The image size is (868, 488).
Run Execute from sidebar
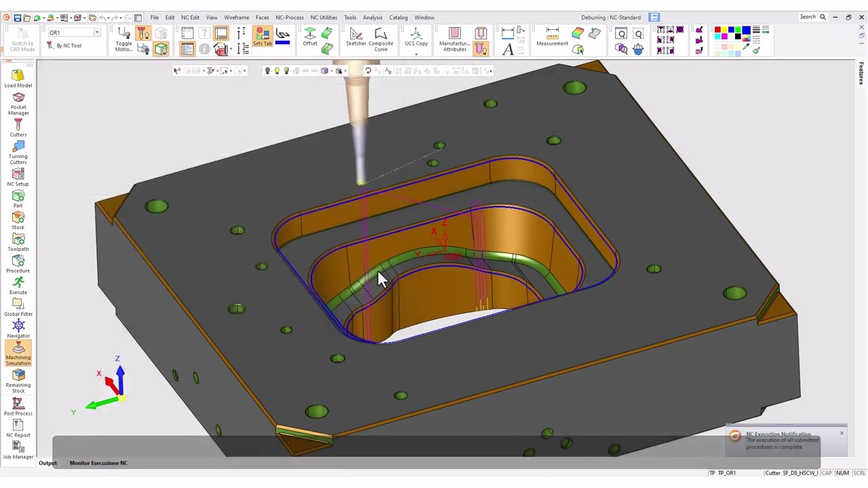coord(18,286)
